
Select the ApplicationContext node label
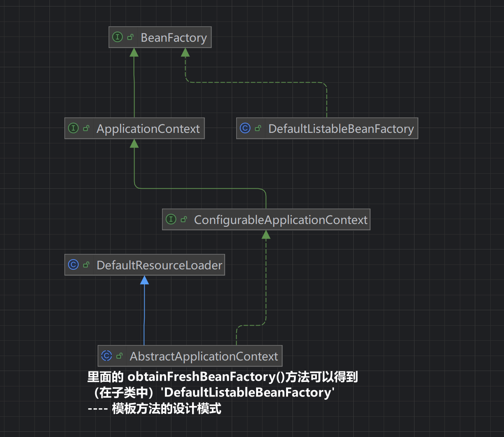point(148,129)
